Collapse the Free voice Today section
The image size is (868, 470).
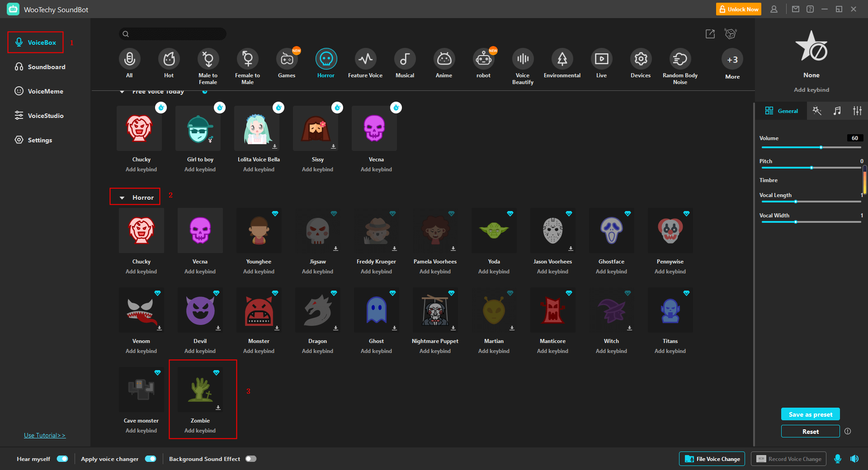pyautogui.click(x=122, y=92)
